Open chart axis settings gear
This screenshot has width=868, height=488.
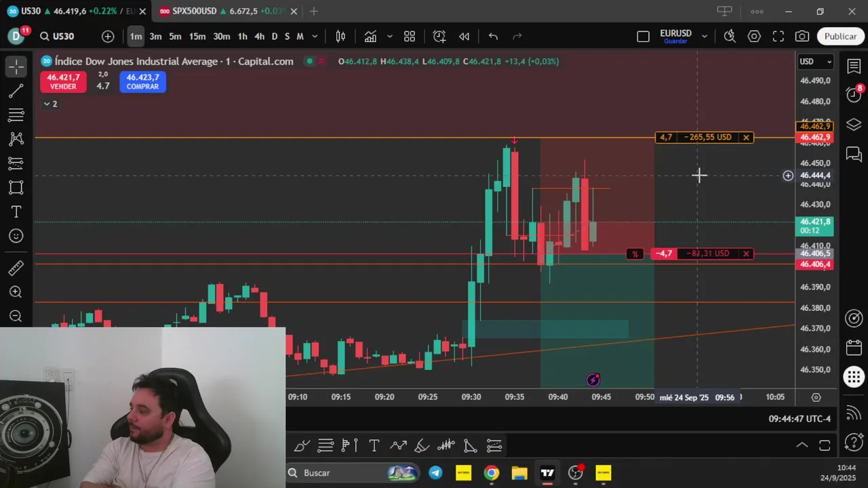click(816, 397)
